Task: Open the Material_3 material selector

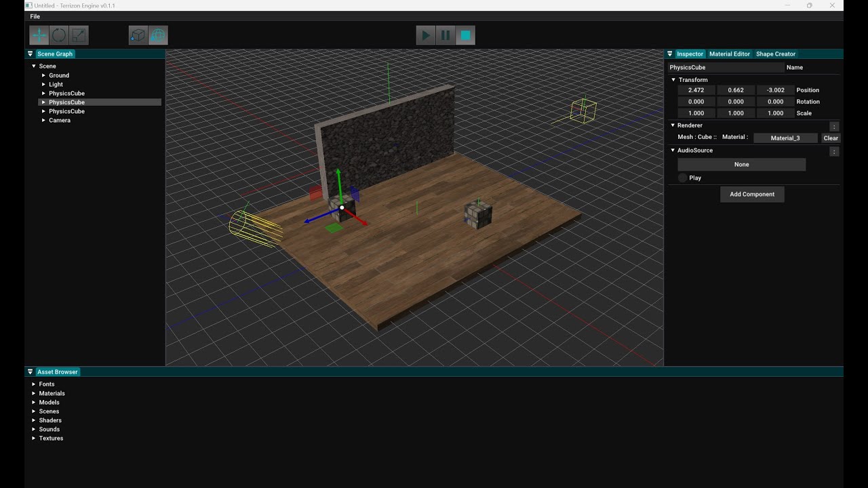Action: click(785, 138)
